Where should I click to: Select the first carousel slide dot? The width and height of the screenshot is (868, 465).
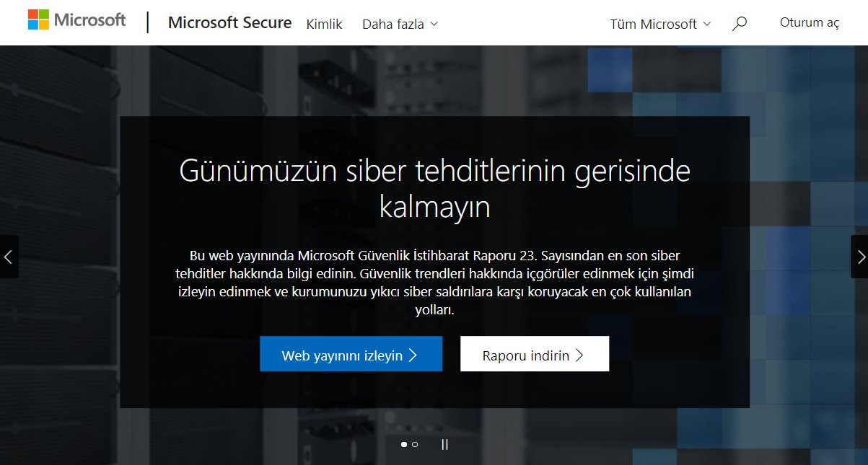click(x=404, y=445)
